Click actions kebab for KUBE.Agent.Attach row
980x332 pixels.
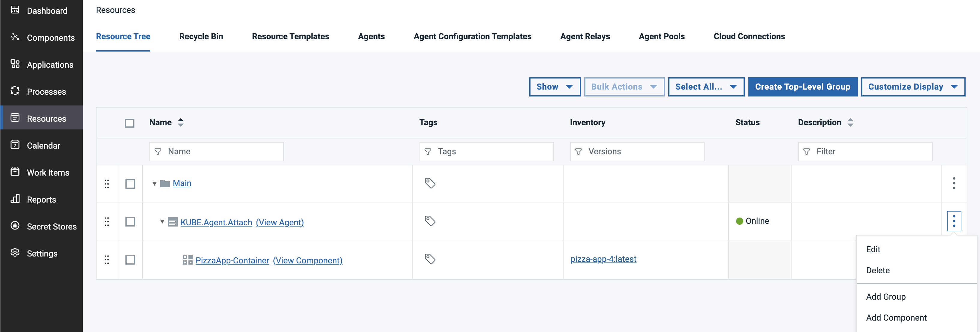[954, 221]
